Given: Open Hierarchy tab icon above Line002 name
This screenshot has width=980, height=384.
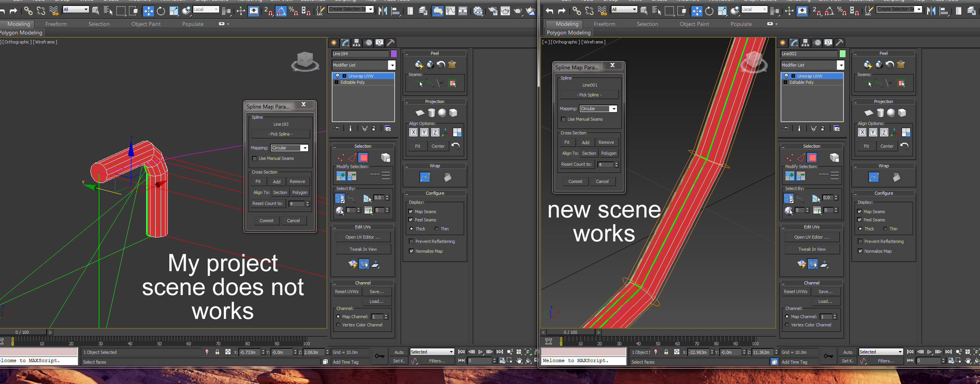Looking at the screenshot, I should click(x=805, y=42).
